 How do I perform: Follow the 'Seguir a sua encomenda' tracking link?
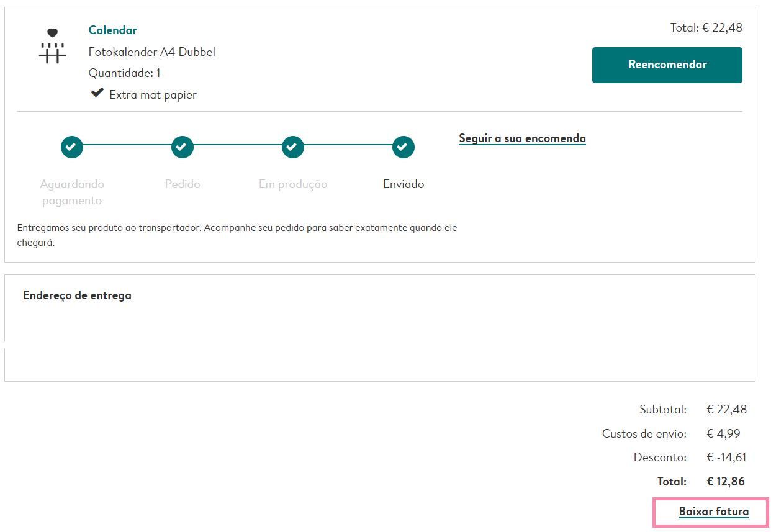click(522, 138)
